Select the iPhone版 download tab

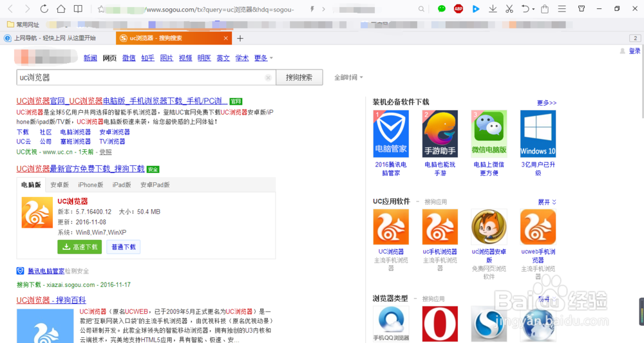click(90, 185)
